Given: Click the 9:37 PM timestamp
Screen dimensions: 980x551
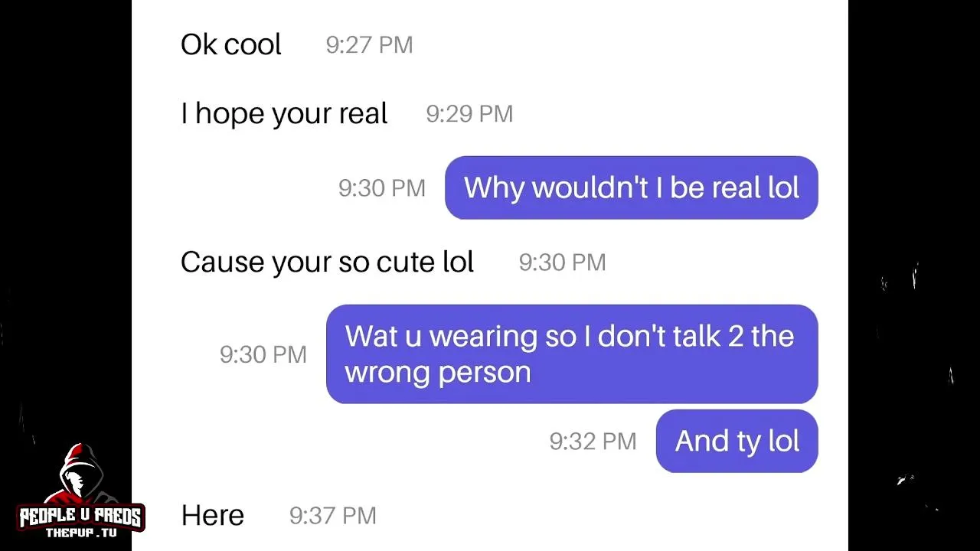Looking at the screenshot, I should pyautogui.click(x=332, y=516).
